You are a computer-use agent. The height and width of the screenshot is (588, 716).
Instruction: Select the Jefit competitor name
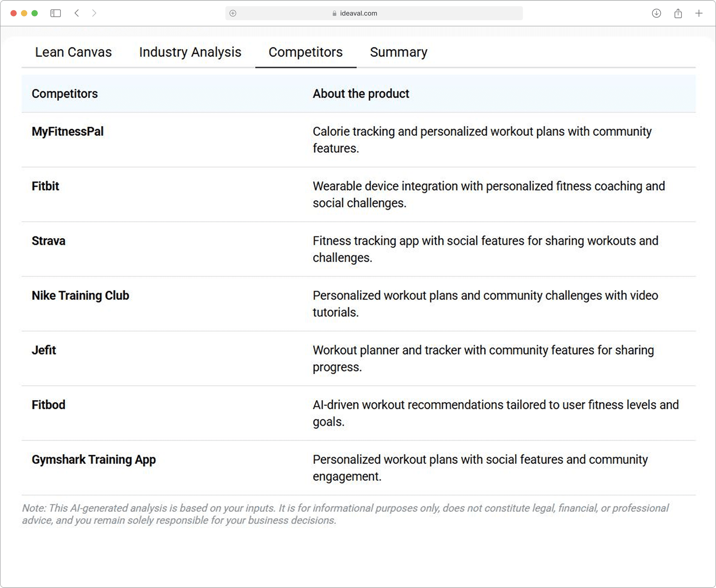pyautogui.click(x=44, y=350)
